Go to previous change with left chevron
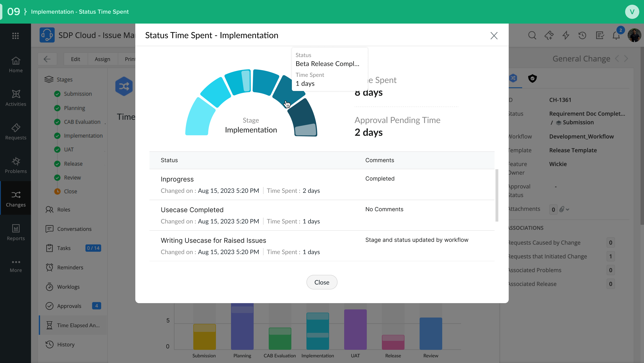644x363 pixels. coord(617,58)
